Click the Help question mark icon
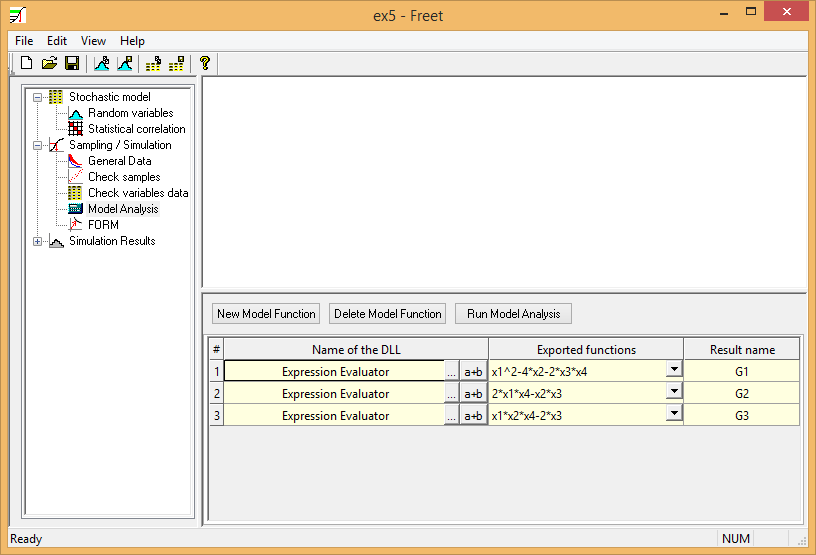The height and width of the screenshot is (555, 816). [205, 64]
